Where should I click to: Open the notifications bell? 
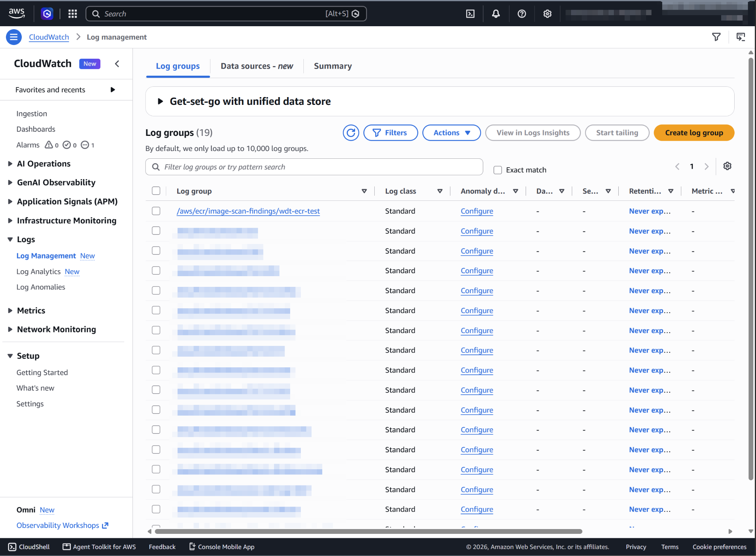(496, 14)
